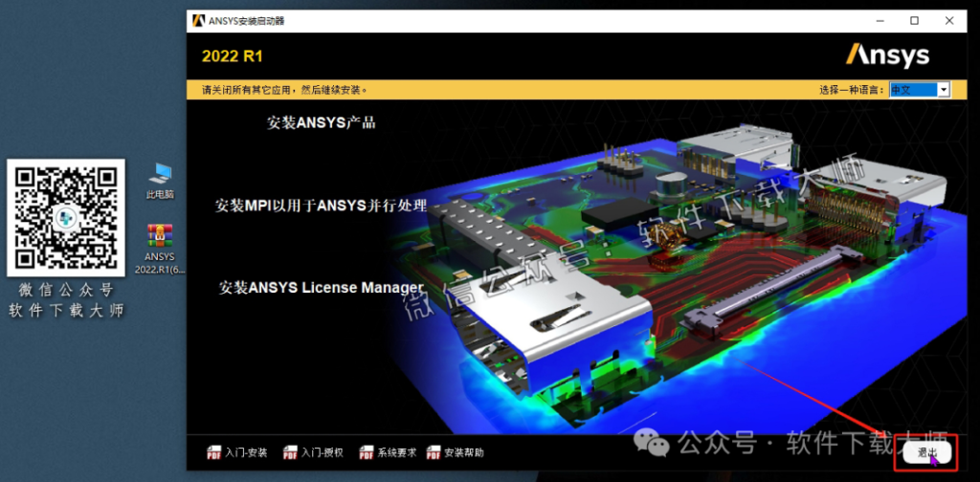Open the 入门-安装 PDF icon
The width and height of the screenshot is (980, 482).
point(213,452)
